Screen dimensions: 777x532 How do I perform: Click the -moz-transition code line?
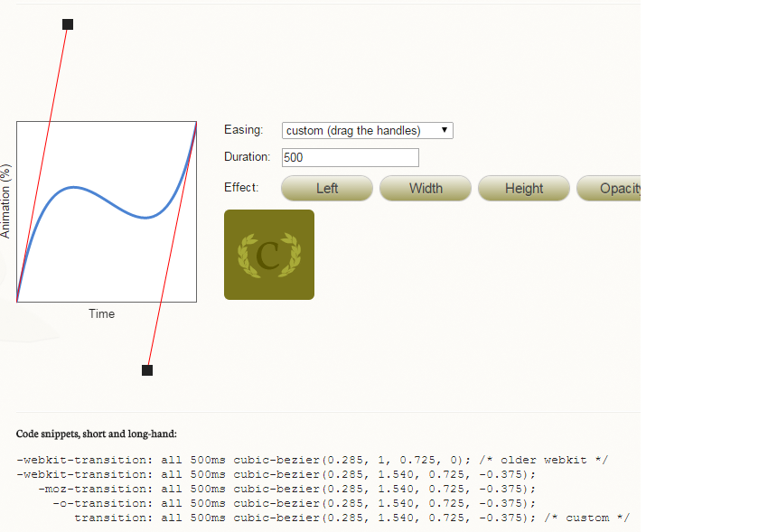click(287, 489)
